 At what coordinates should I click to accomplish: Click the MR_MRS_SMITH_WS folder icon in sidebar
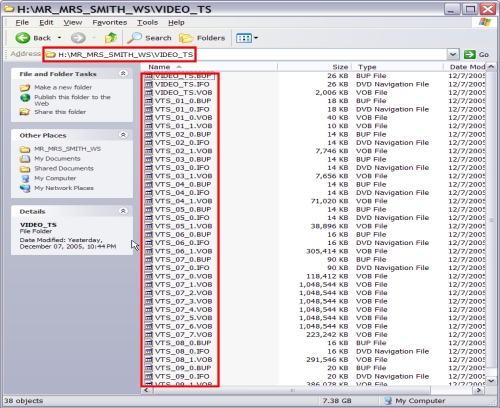tap(25, 149)
